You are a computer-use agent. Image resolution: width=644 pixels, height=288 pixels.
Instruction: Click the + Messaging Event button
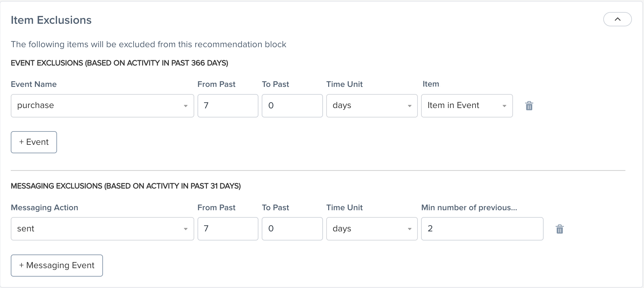(56, 265)
